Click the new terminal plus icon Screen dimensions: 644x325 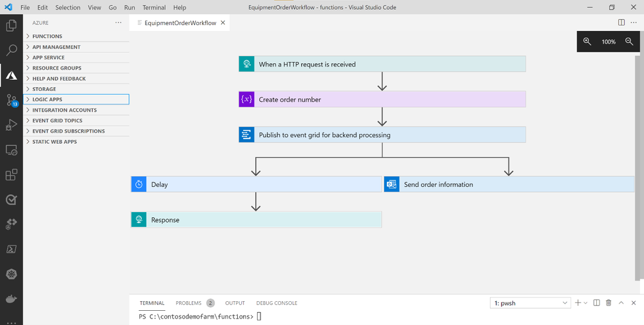pos(578,303)
